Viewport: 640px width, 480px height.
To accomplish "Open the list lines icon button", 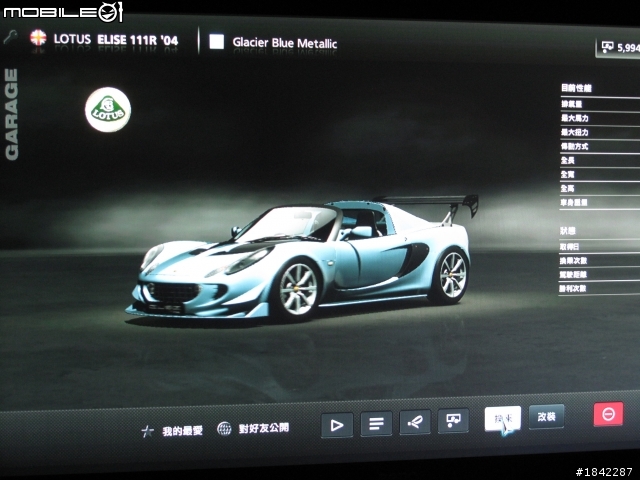I will pos(376,423).
